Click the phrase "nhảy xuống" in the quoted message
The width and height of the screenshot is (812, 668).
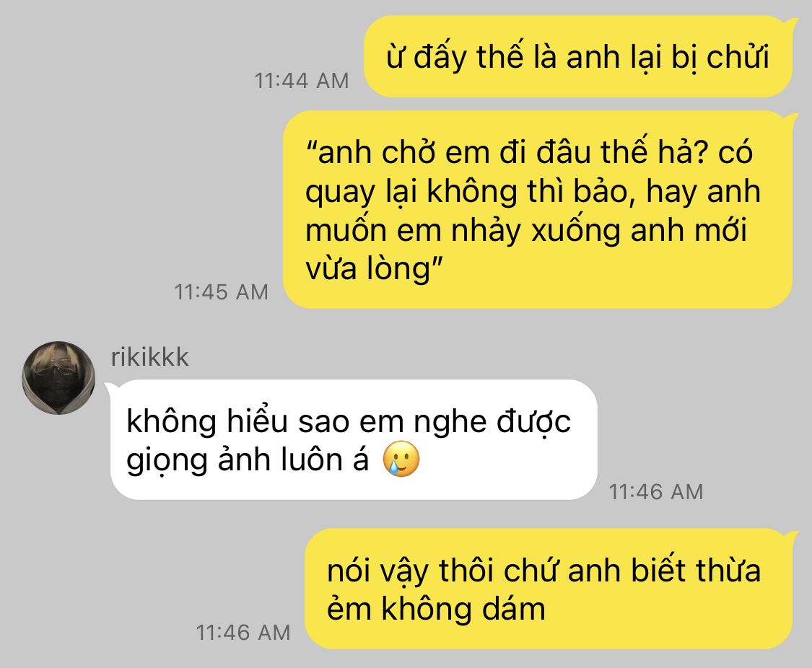pyautogui.click(x=536, y=230)
